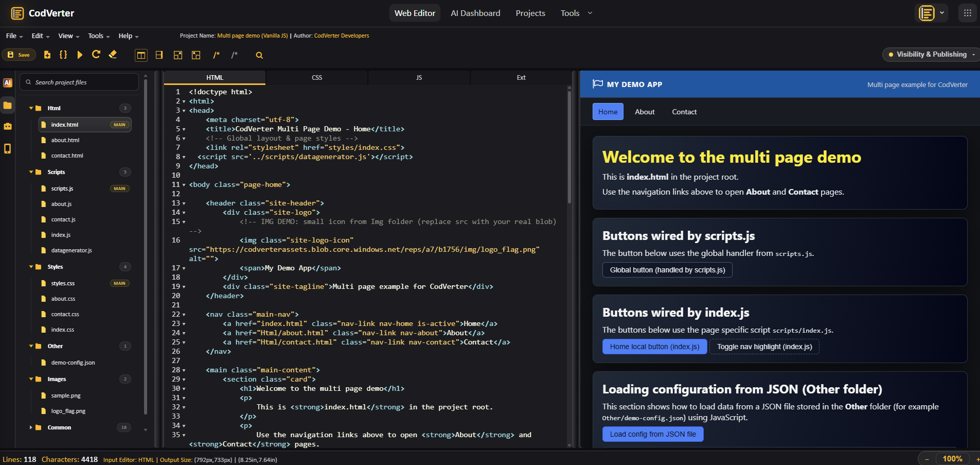Image resolution: width=980 pixels, height=465 pixels.
Task: Collapse the Other folder
Action: 31,346
